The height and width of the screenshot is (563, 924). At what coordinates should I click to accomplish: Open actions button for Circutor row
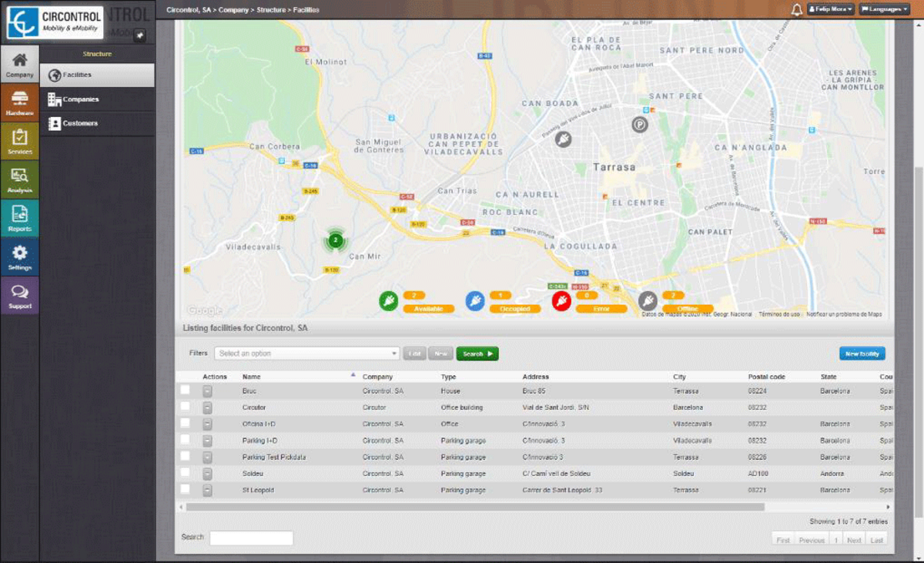[207, 407]
